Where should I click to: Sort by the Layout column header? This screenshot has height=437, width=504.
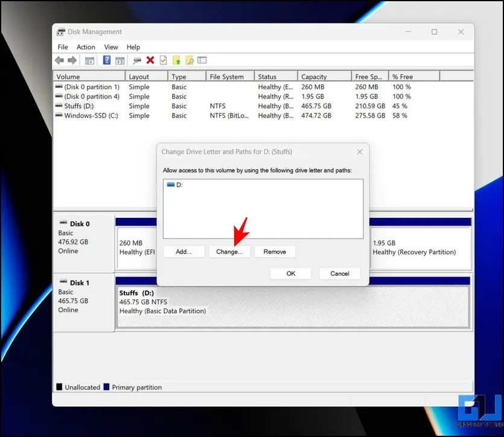click(147, 77)
